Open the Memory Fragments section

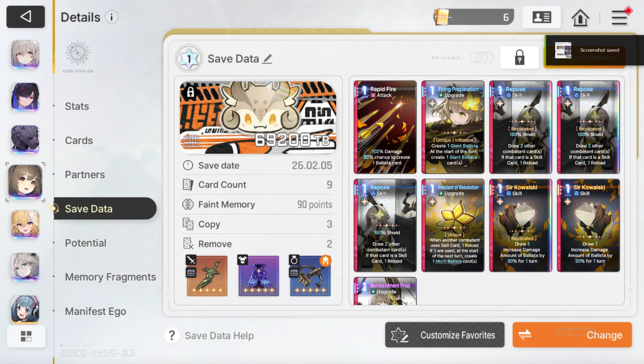[110, 277]
